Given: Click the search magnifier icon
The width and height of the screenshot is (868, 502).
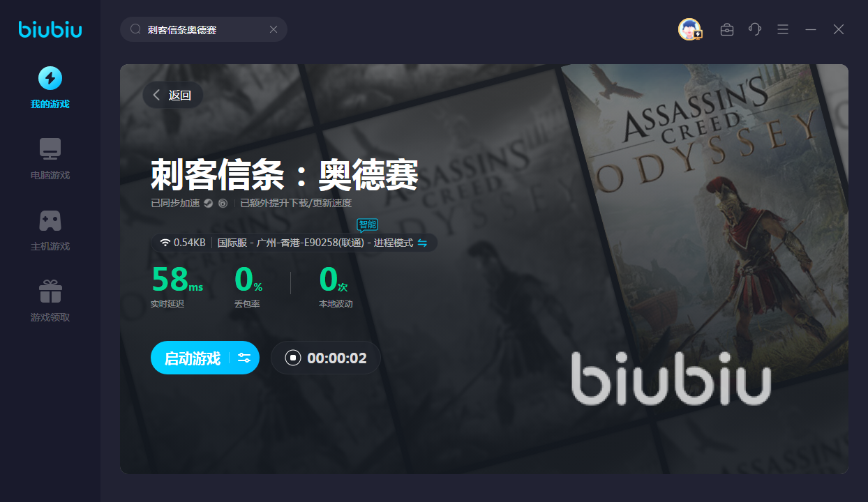Looking at the screenshot, I should [x=136, y=29].
